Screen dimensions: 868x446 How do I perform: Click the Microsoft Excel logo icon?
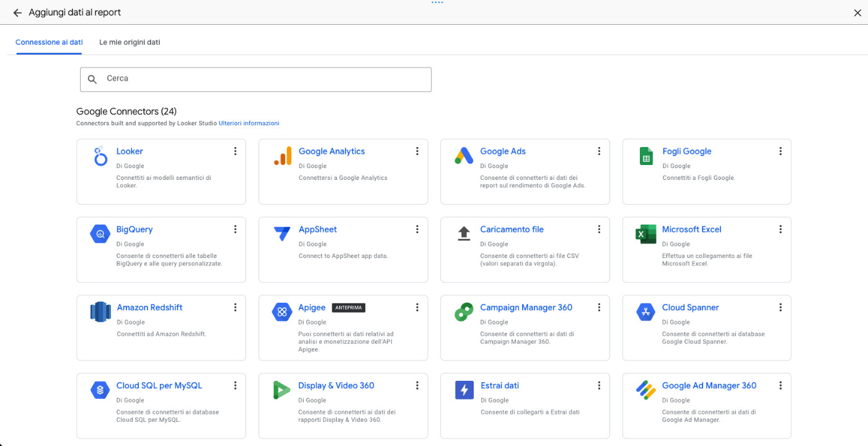[x=646, y=234]
